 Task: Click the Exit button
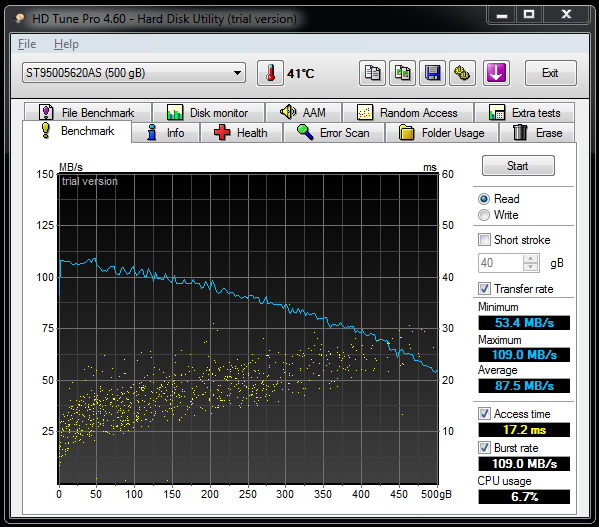tap(550, 73)
